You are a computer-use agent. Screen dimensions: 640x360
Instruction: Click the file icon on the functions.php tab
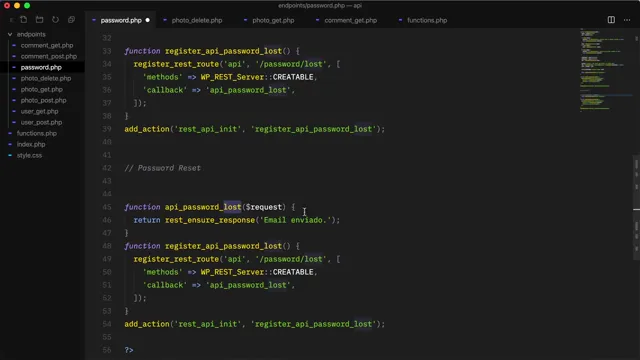point(400,20)
